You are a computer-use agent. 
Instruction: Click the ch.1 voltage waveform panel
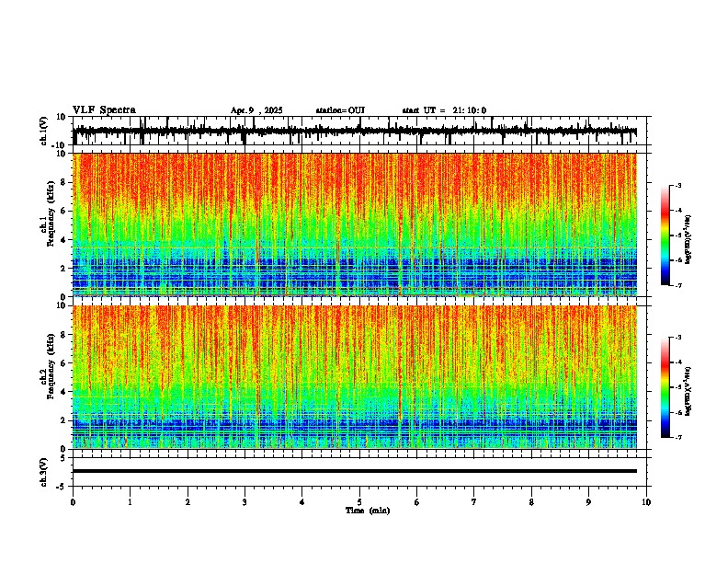(361, 131)
